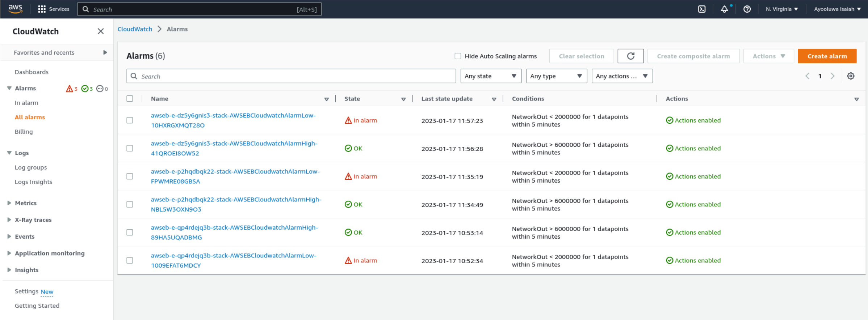Open In alarm in the sidebar

click(x=26, y=103)
